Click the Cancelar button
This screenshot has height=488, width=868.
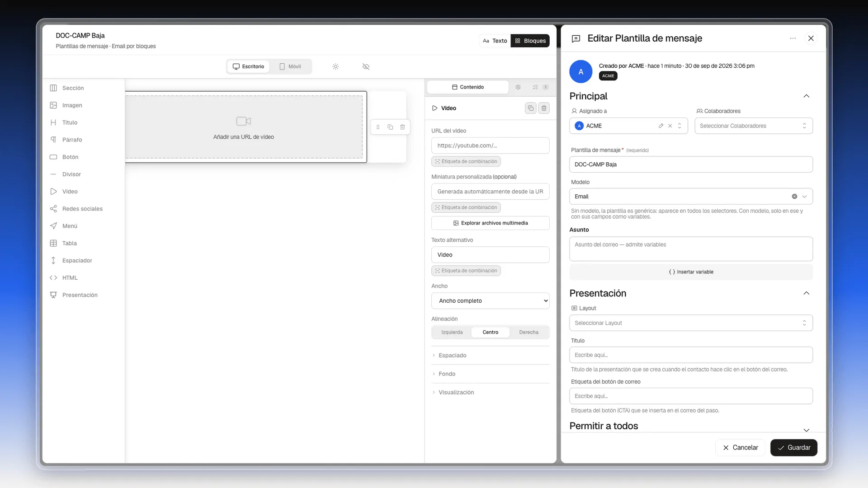point(741,448)
